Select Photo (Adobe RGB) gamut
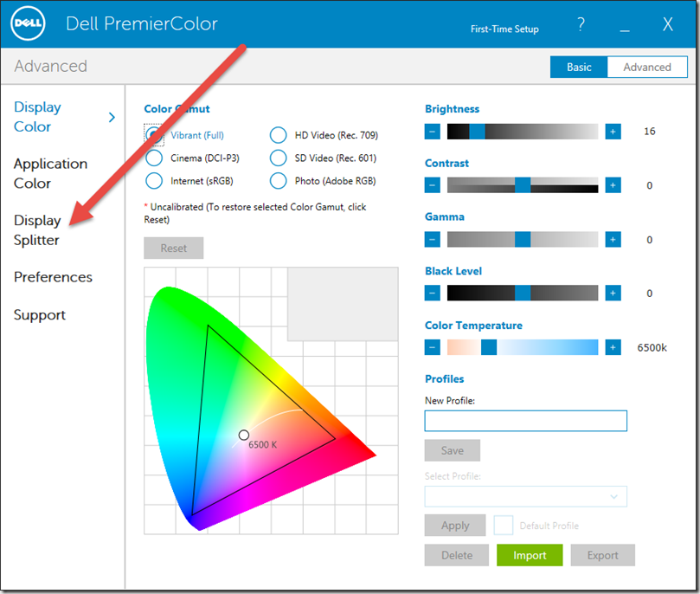Image resolution: width=700 pixels, height=594 pixels. point(278,180)
